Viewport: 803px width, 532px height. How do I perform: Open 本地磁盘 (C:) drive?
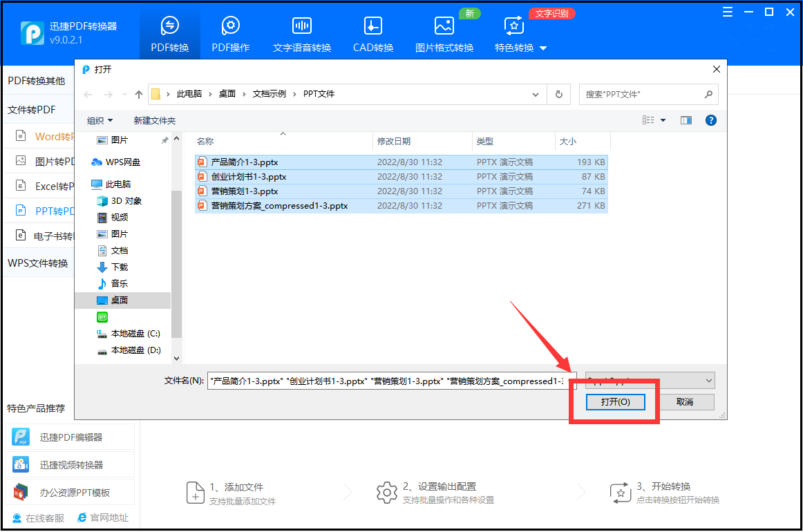[135, 333]
